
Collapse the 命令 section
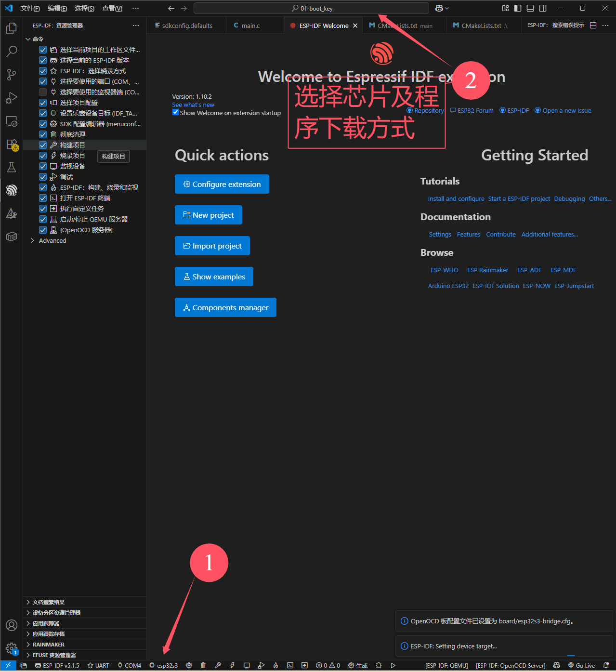tap(85, 39)
